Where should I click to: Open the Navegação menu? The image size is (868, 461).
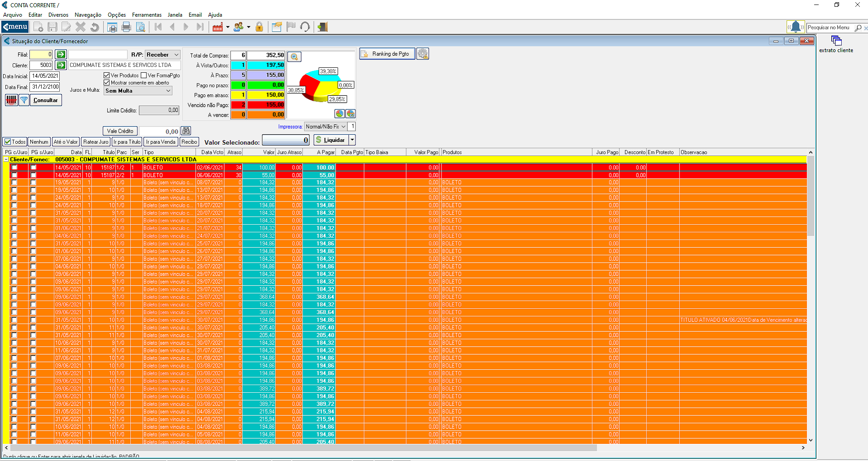tap(88, 15)
